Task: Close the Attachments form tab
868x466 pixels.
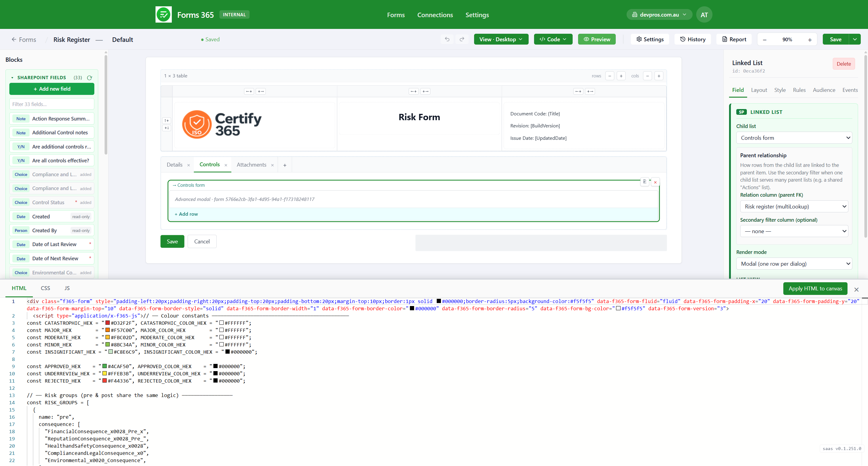Action: [272, 165]
